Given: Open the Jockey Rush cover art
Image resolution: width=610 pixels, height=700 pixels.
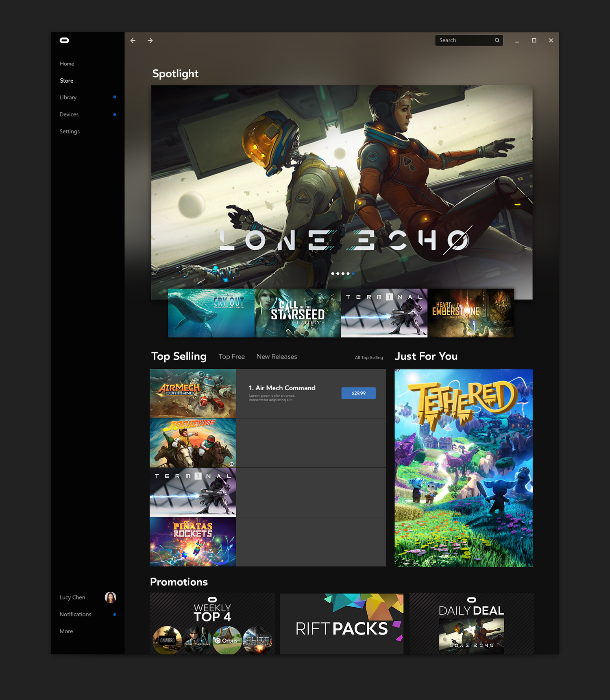Looking at the screenshot, I should click(x=193, y=443).
